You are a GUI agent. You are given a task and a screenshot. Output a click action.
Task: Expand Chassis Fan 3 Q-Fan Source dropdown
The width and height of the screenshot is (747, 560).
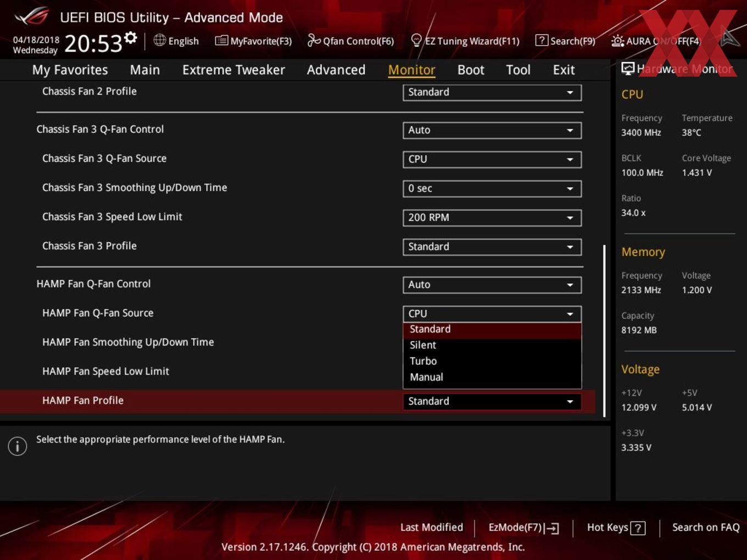pyautogui.click(x=492, y=159)
